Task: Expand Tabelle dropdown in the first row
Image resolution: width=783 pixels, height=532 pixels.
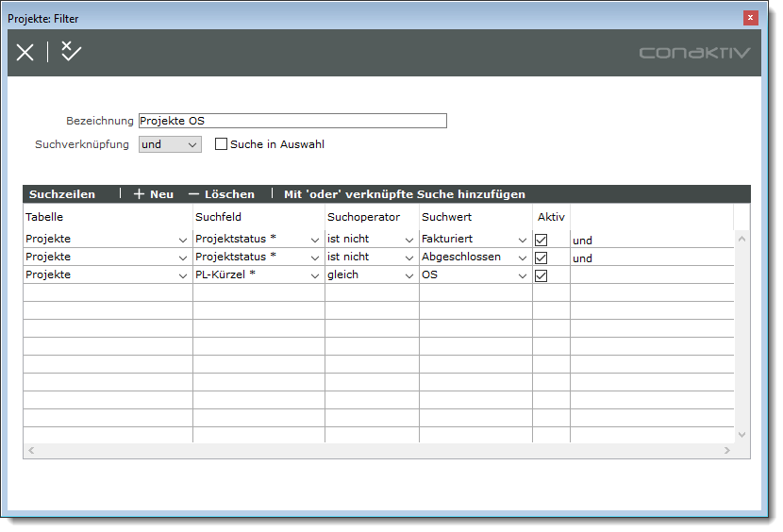Action: (x=182, y=241)
